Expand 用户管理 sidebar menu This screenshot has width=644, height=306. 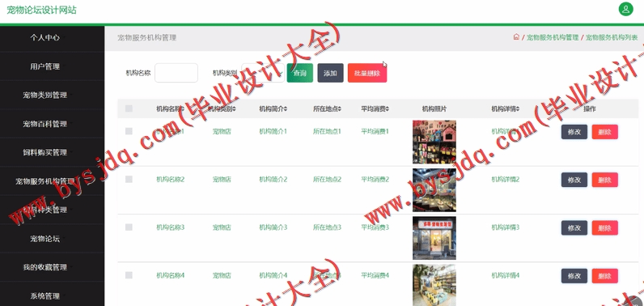pos(44,66)
